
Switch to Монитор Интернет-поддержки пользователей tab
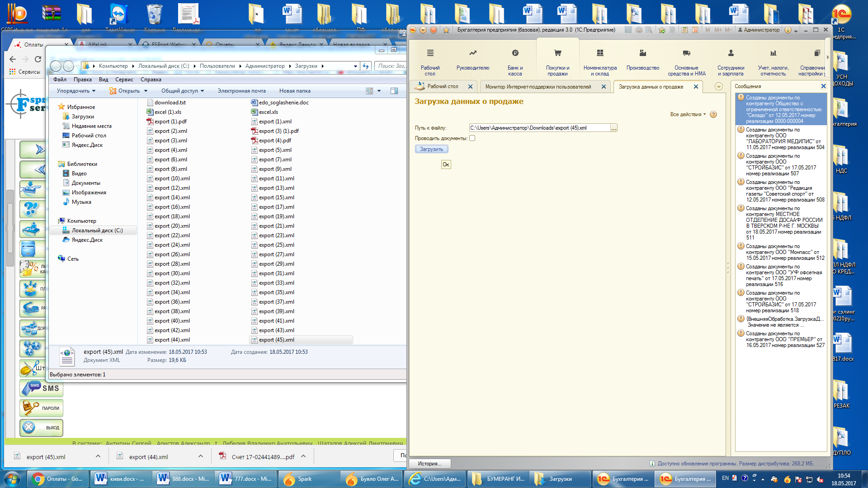pos(538,87)
